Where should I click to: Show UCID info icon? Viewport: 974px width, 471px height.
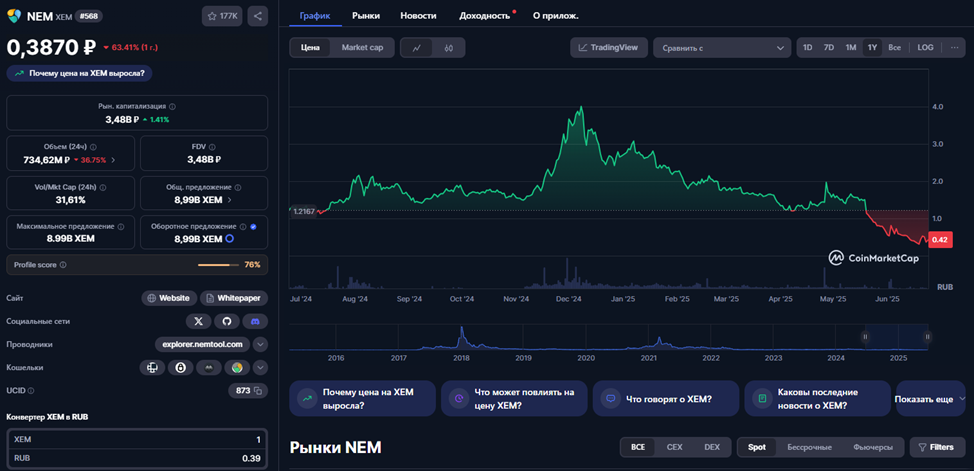pos(30,391)
